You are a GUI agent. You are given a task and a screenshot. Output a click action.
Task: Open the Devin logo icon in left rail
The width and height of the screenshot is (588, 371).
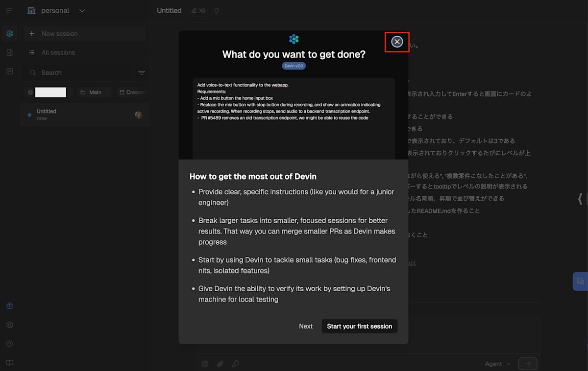point(10,34)
